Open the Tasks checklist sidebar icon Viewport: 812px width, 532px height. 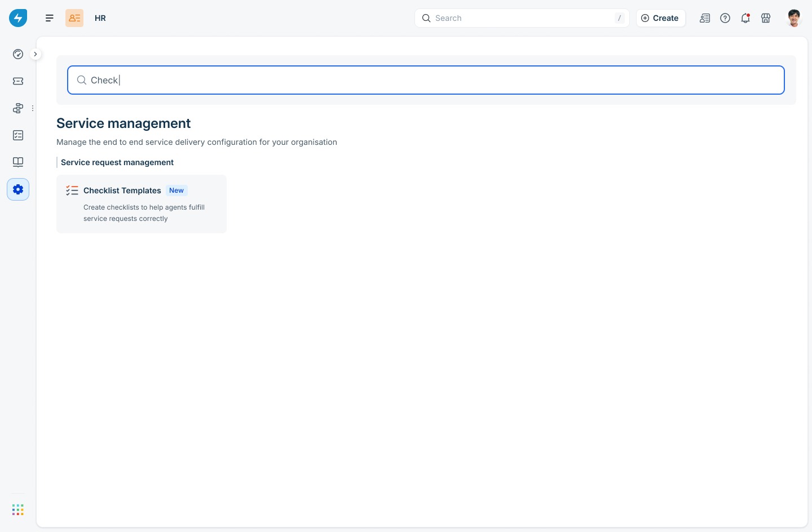click(18, 135)
